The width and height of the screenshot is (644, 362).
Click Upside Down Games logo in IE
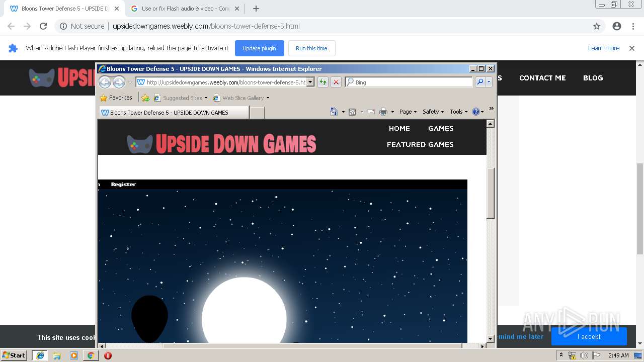(x=221, y=144)
